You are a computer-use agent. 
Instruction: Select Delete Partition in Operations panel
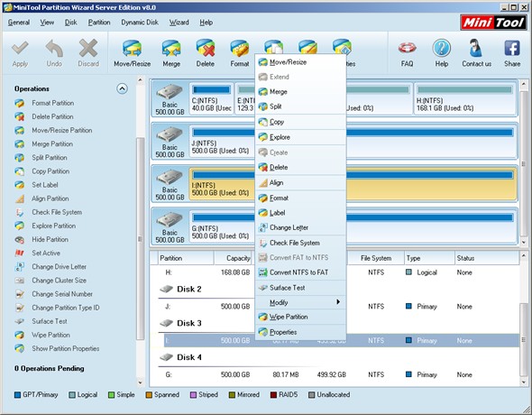[52, 116]
